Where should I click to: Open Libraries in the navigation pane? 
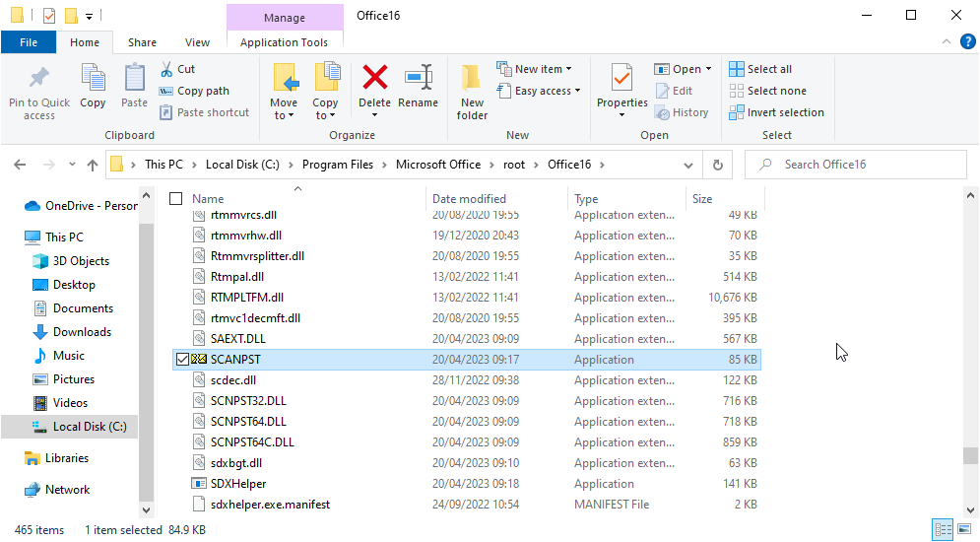pos(57,458)
